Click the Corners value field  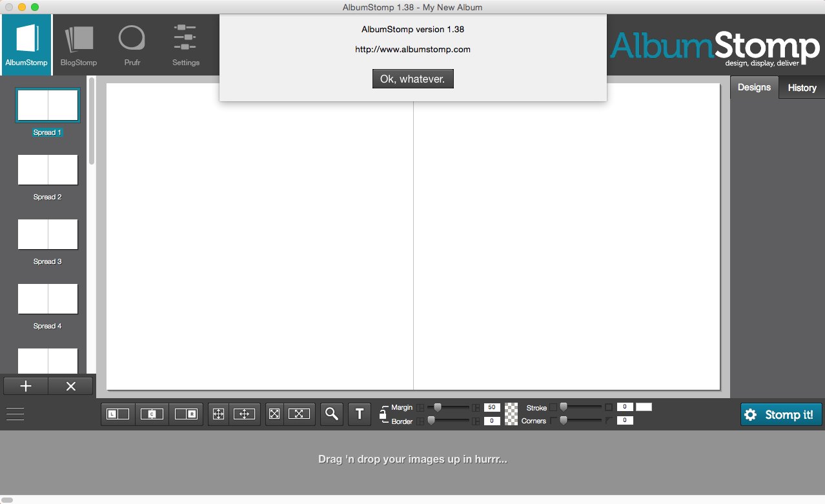(625, 421)
